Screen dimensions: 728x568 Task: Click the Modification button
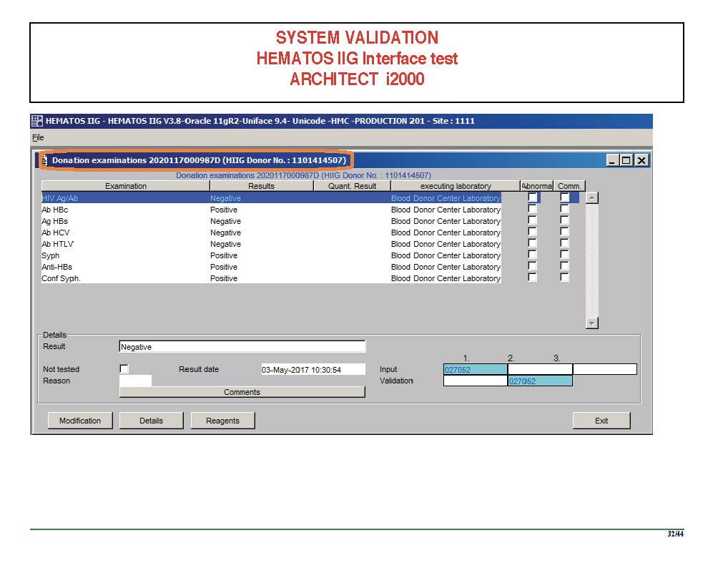pos(80,421)
